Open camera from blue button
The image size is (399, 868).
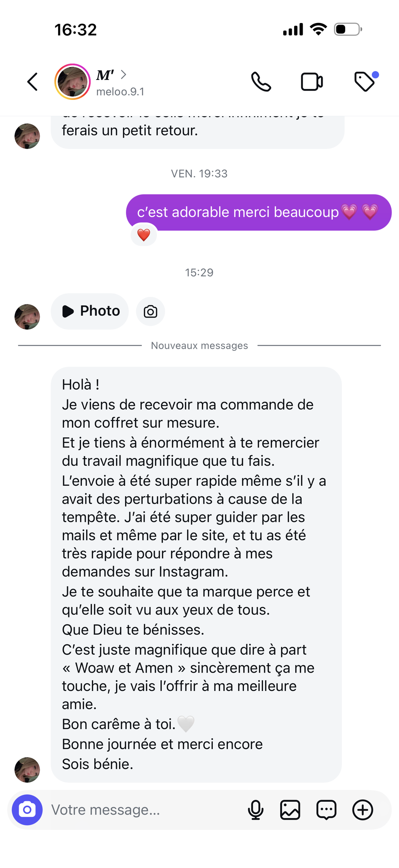(x=27, y=810)
